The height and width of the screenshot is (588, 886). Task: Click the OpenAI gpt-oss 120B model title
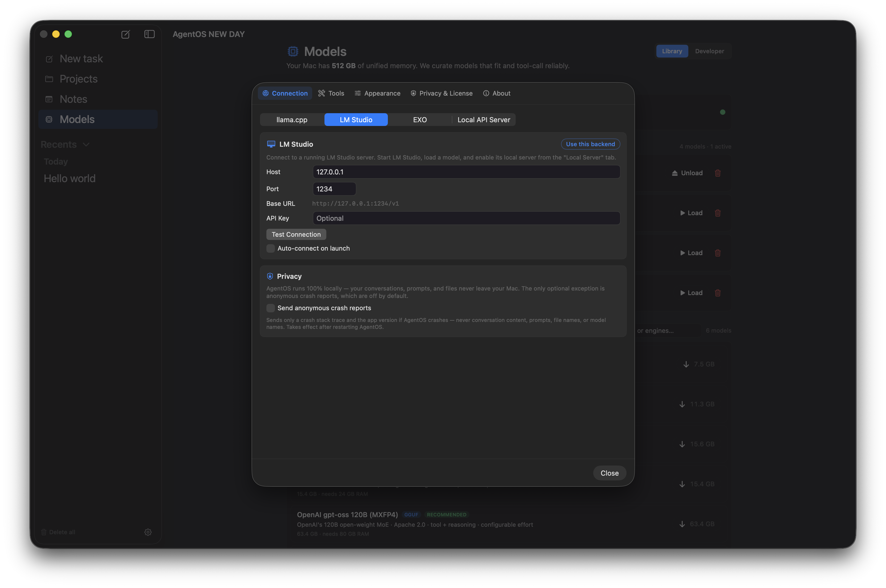point(347,514)
